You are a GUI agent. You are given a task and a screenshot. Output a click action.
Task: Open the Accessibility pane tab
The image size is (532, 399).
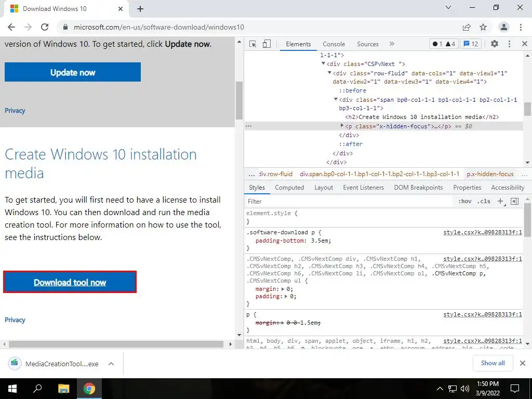click(508, 188)
